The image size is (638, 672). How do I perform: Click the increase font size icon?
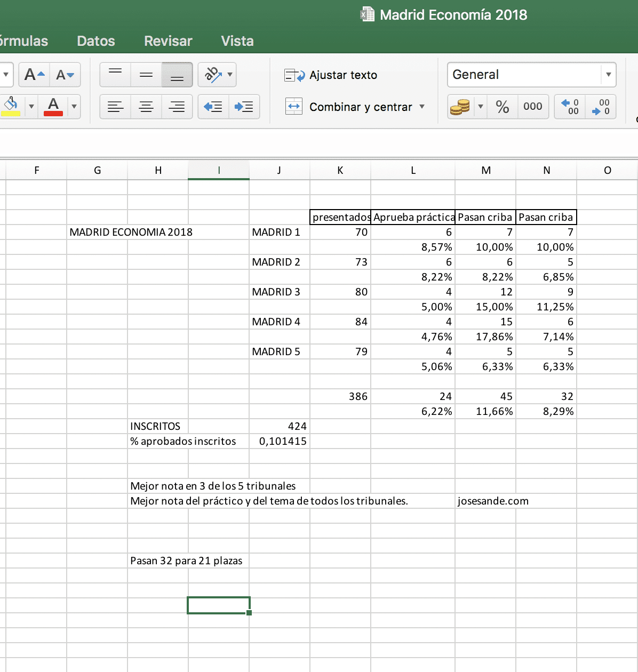click(x=34, y=75)
